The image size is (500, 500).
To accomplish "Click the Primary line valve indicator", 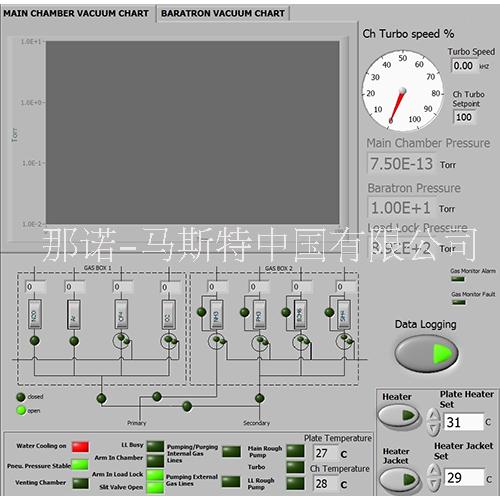I will [157, 397].
